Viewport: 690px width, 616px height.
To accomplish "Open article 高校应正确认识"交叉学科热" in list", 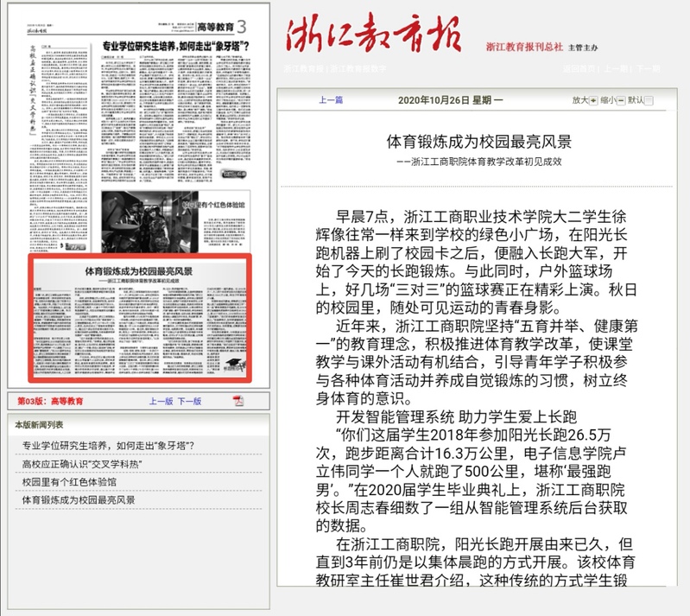I will pos(81,464).
